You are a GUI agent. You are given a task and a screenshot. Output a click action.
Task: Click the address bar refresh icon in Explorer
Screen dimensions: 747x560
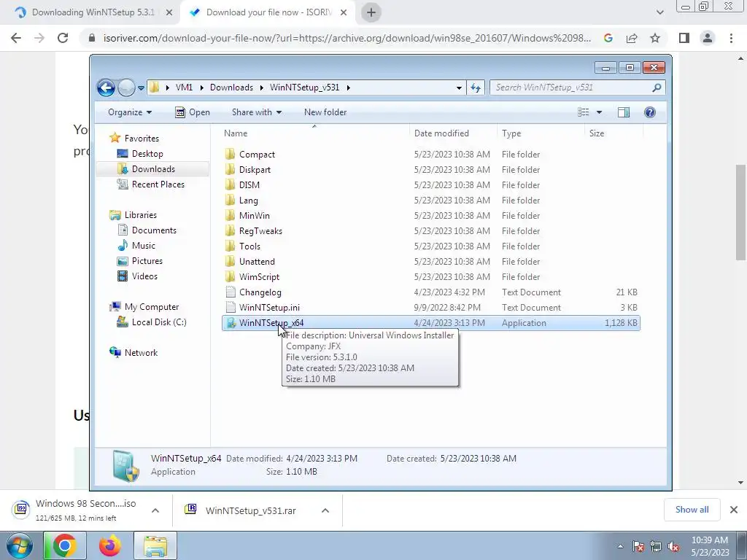click(x=476, y=87)
